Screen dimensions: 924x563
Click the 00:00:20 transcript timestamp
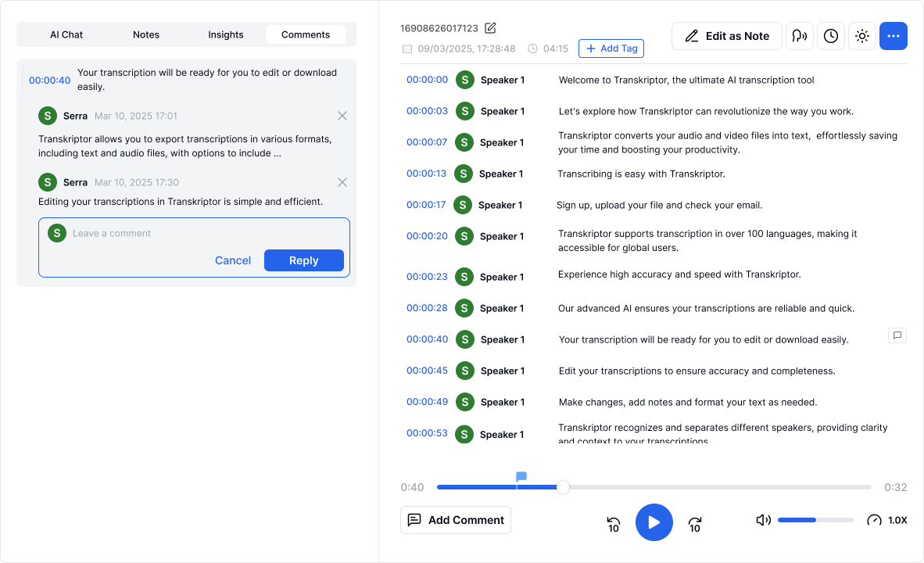coord(428,236)
